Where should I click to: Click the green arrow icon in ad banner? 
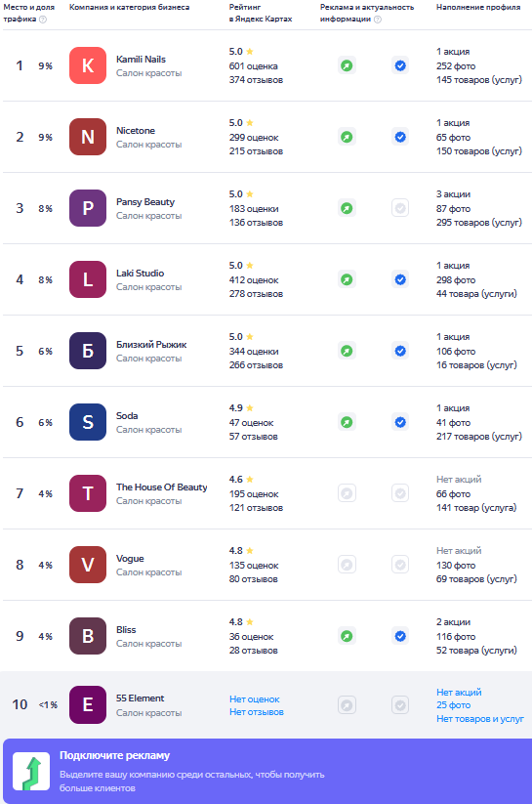pyautogui.click(x=31, y=771)
